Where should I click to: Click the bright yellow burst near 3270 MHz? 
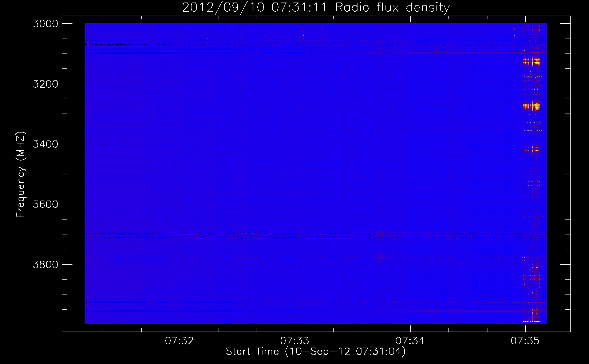coord(531,106)
